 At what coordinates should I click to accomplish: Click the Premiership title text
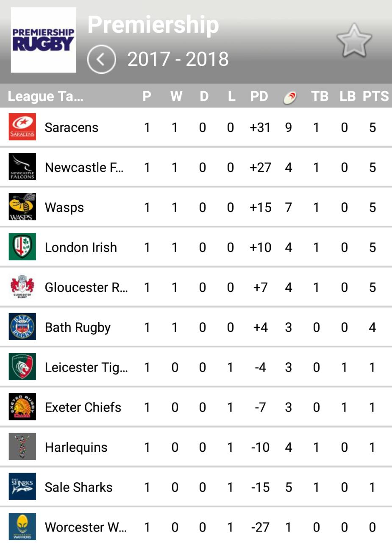(153, 25)
